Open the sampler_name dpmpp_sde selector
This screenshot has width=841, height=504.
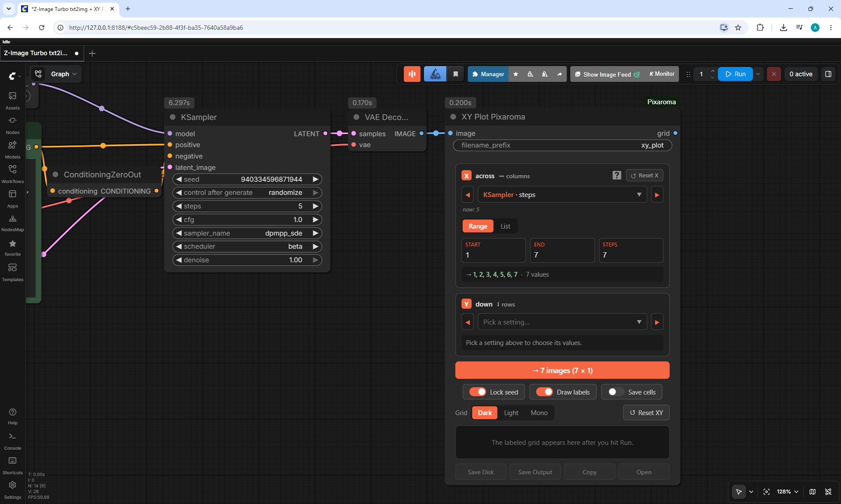click(247, 233)
